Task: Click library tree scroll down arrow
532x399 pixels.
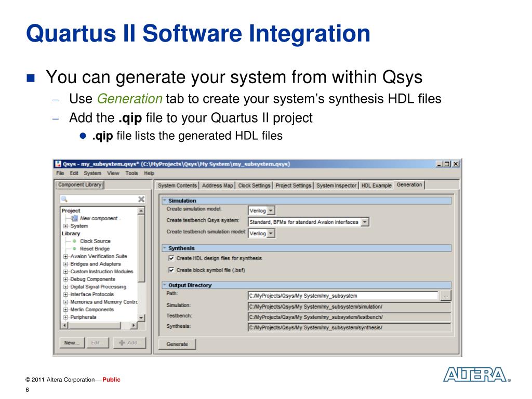Action: (x=141, y=317)
